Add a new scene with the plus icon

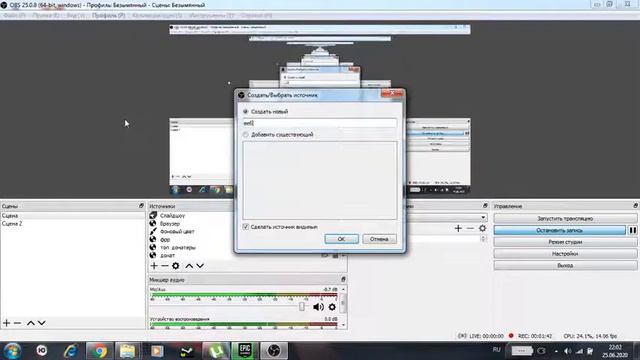[x=6, y=323]
